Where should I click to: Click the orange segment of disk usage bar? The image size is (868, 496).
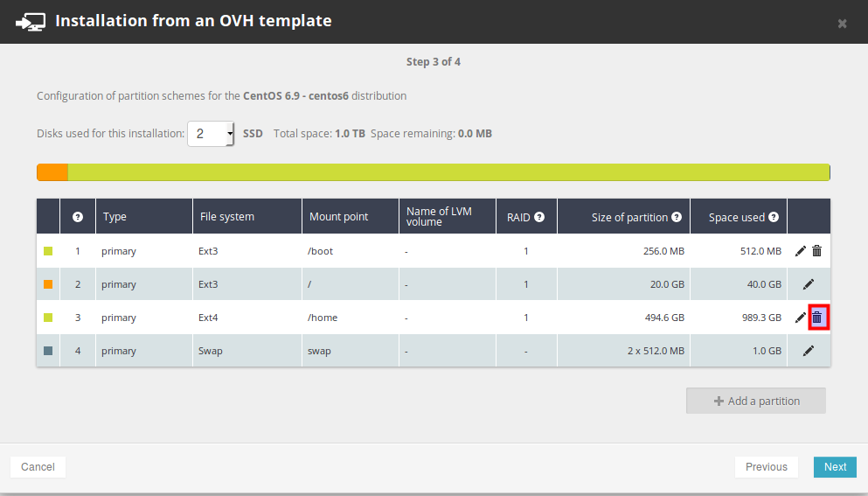click(52, 172)
